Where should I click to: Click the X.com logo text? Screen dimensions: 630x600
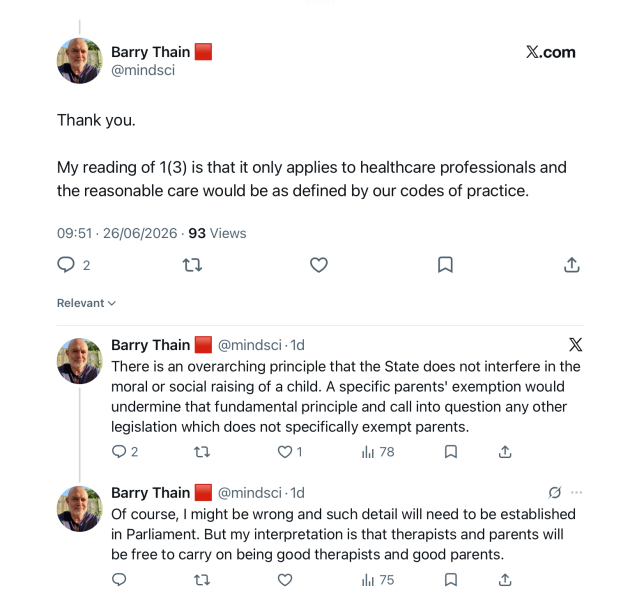click(550, 52)
